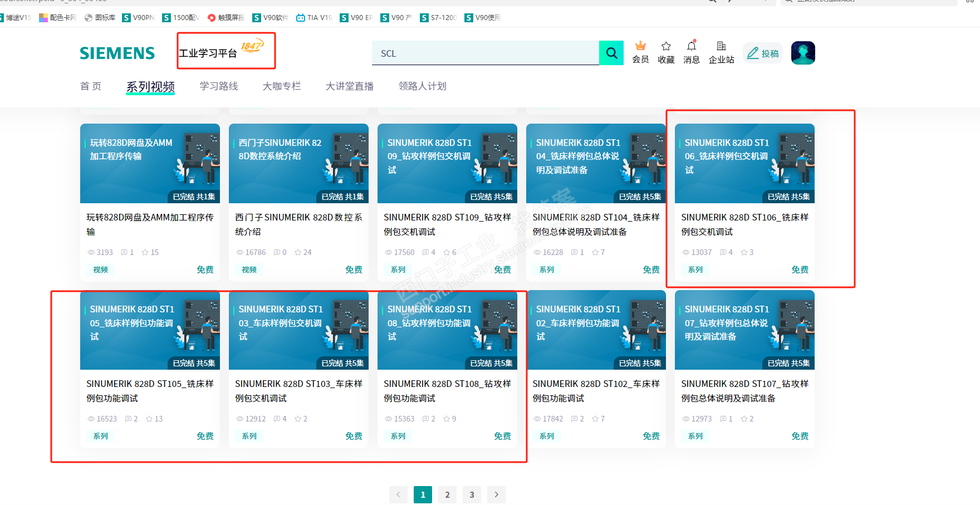Open thumbnail ST102 车床样例包功能调试
The width and height of the screenshot is (980, 505).
[x=596, y=330]
